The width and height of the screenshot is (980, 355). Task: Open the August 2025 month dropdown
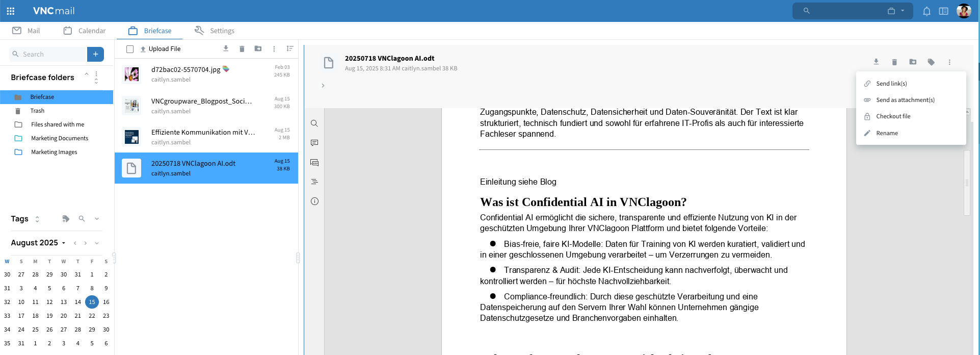tap(38, 243)
